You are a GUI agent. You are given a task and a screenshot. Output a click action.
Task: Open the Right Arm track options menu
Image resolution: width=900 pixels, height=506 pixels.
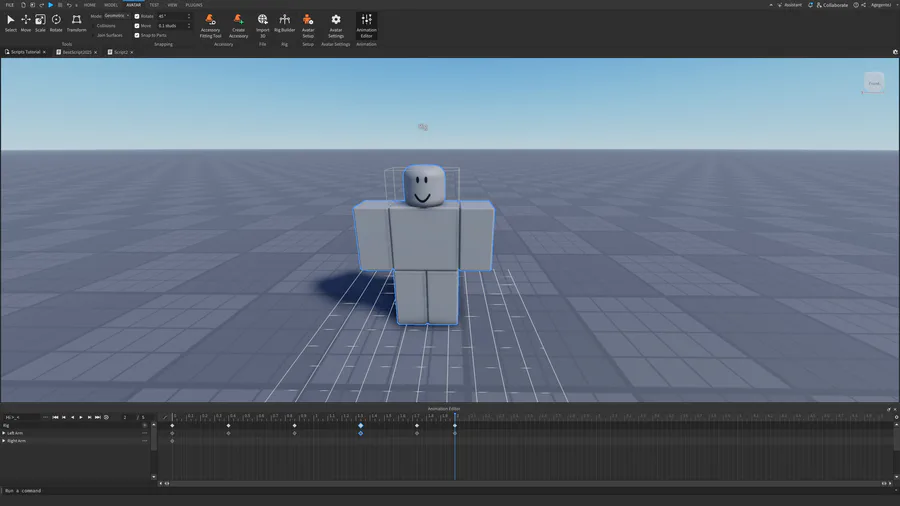click(145, 441)
